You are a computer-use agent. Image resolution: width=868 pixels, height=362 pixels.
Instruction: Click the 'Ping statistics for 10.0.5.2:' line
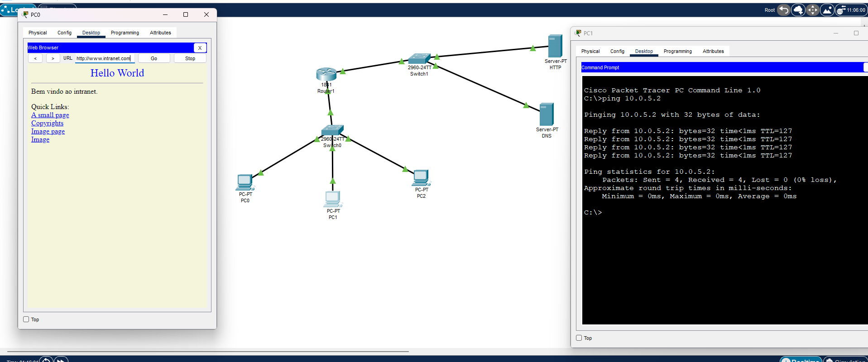pos(649,172)
